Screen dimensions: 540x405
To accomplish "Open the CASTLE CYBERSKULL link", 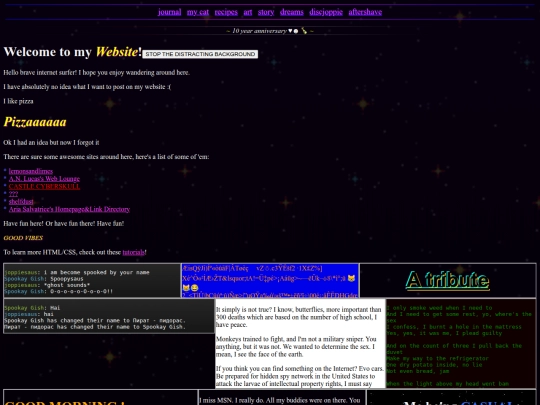I will point(44,186).
